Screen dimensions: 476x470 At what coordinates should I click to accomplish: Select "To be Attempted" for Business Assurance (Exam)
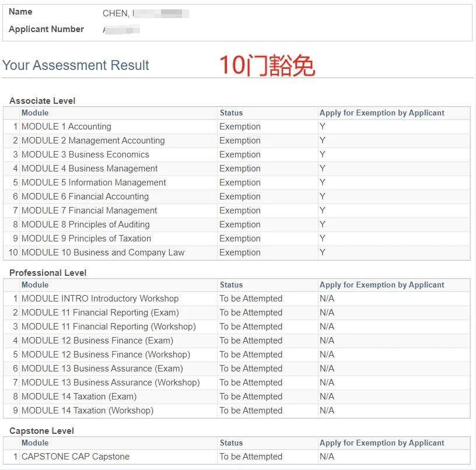(251, 369)
